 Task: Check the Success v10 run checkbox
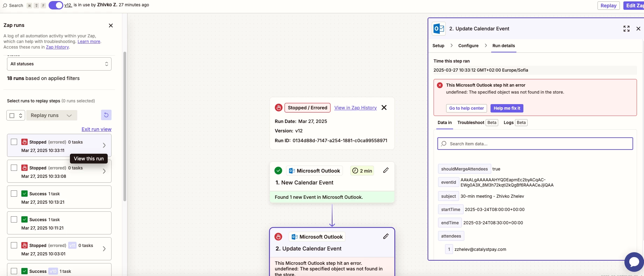[x=14, y=271]
